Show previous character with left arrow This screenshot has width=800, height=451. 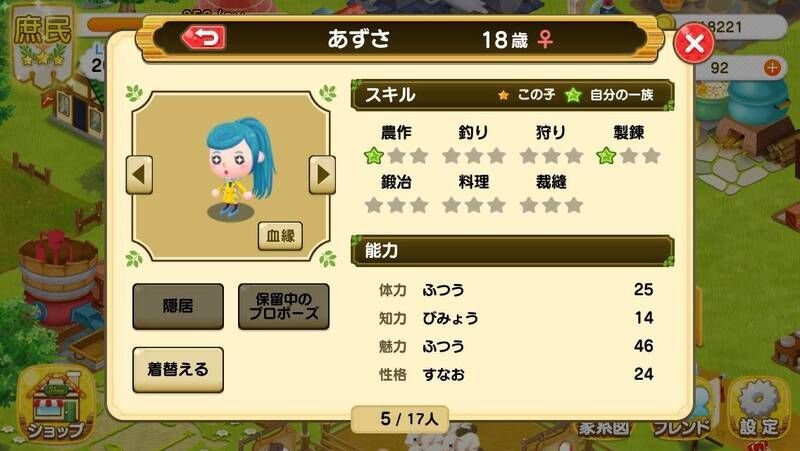[139, 174]
